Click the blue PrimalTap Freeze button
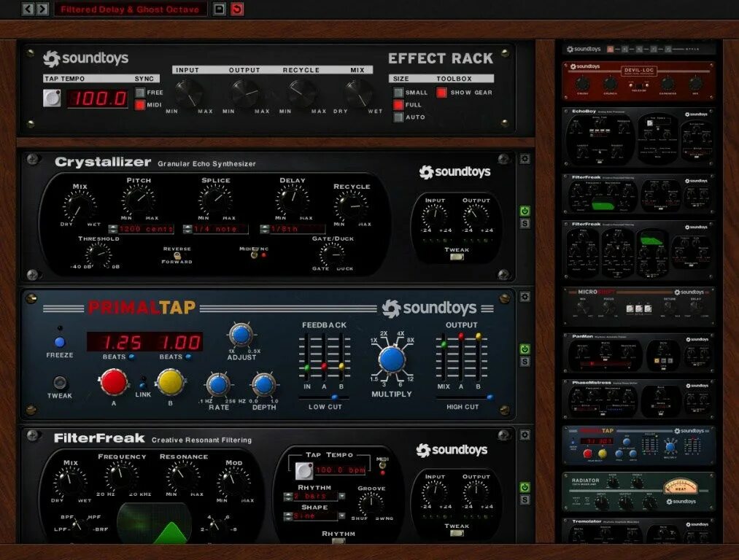Viewport: 739px width, 560px height. tap(60, 342)
